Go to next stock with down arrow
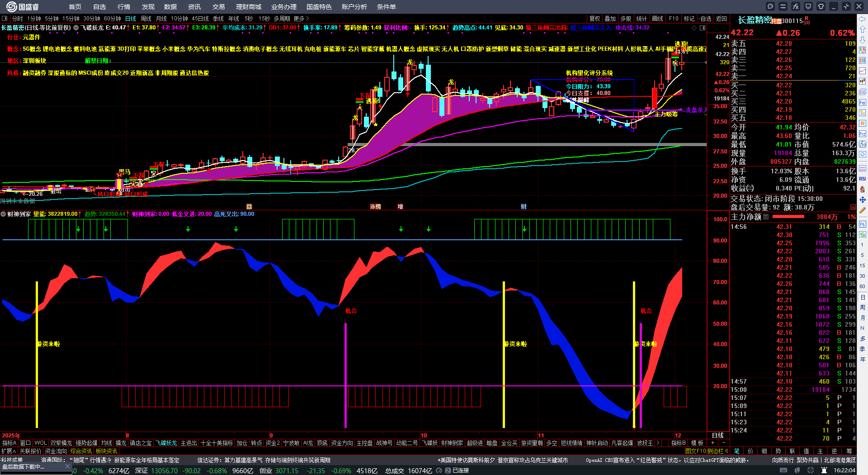This screenshot has width=868, height=475. 863,40
